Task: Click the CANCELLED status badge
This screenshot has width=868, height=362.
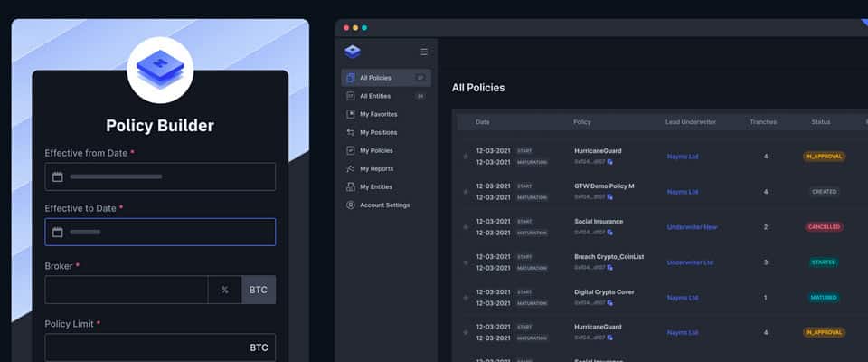Action: (825, 227)
